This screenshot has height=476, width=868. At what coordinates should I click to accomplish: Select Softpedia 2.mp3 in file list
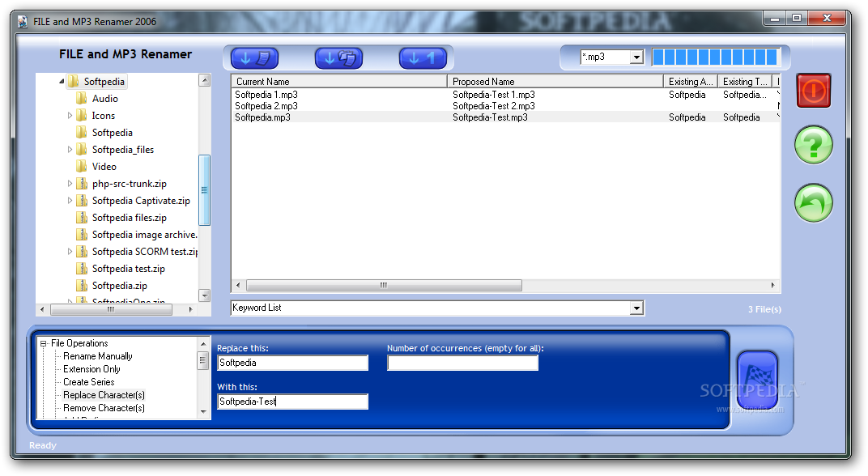click(x=266, y=106)
